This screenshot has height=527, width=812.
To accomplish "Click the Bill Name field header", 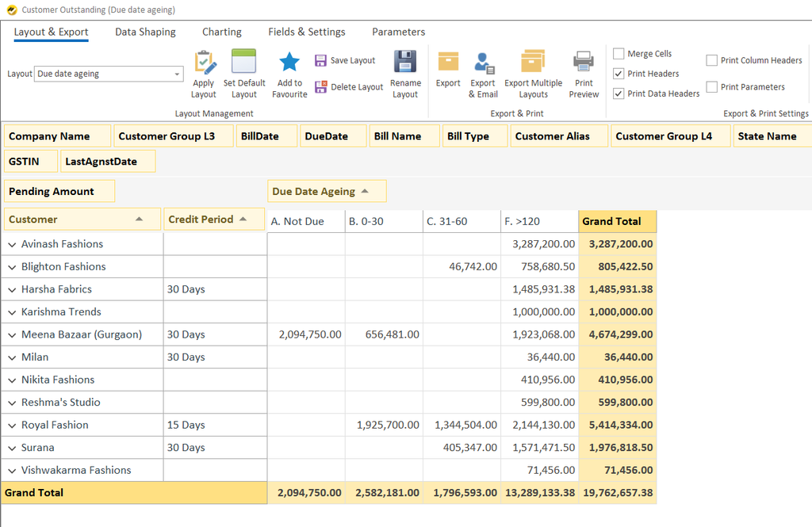I will point(404,136).
